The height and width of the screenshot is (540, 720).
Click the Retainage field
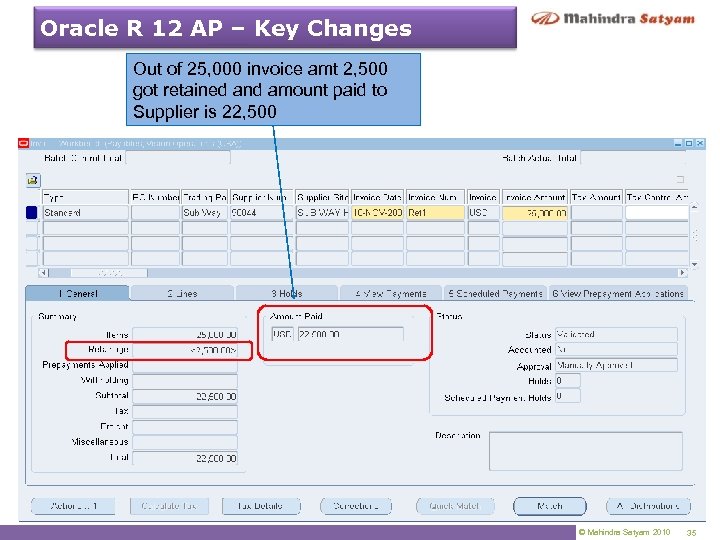185,350
